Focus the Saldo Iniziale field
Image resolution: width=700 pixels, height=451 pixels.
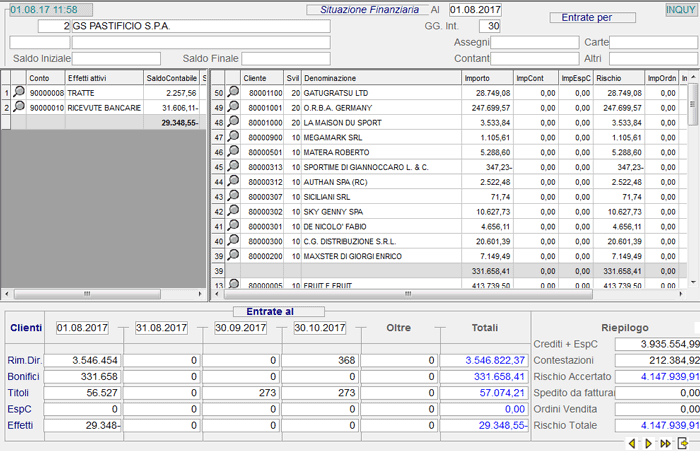tap(116, 58)
